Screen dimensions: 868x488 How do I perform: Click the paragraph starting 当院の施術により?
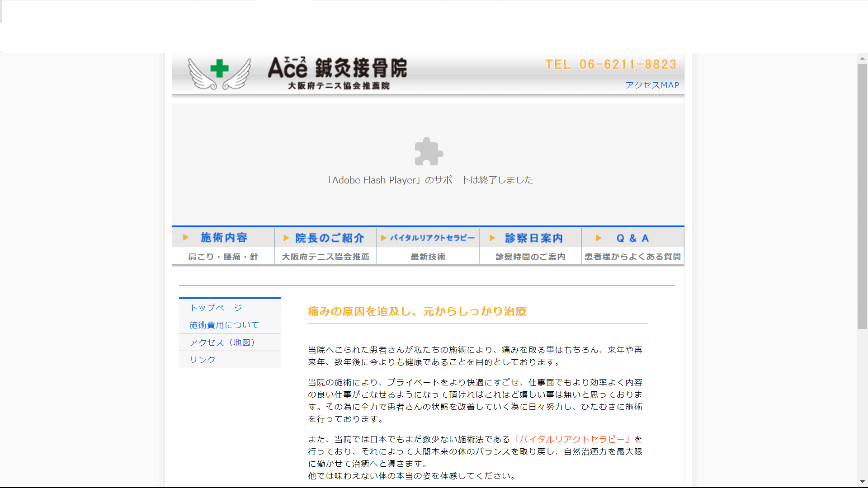coord(475,400)
